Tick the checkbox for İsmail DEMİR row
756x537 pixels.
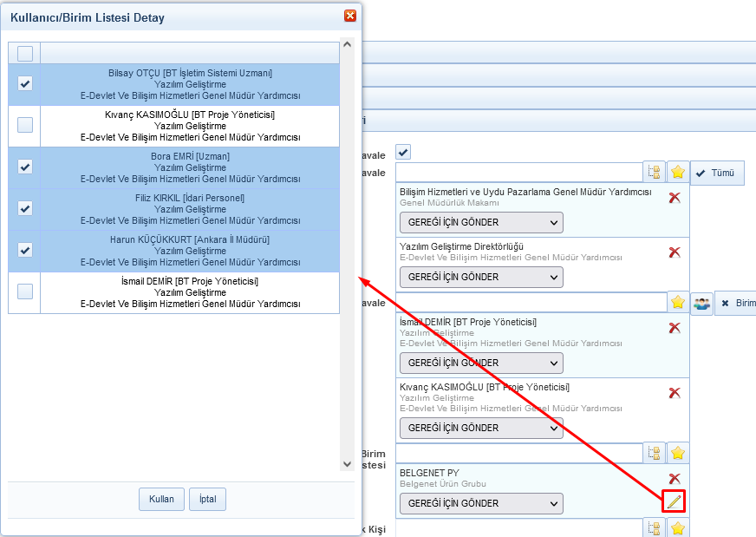click(25, 291)
